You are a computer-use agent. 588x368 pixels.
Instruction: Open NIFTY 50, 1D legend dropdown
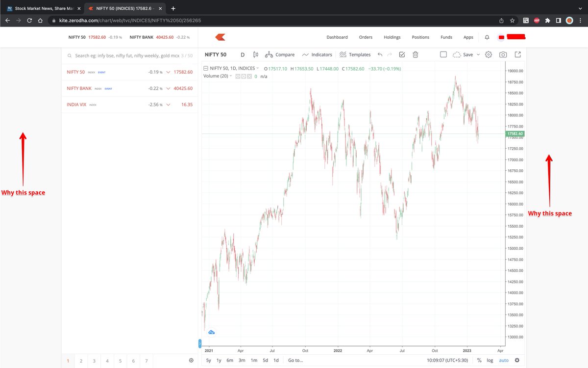point(258,69)
